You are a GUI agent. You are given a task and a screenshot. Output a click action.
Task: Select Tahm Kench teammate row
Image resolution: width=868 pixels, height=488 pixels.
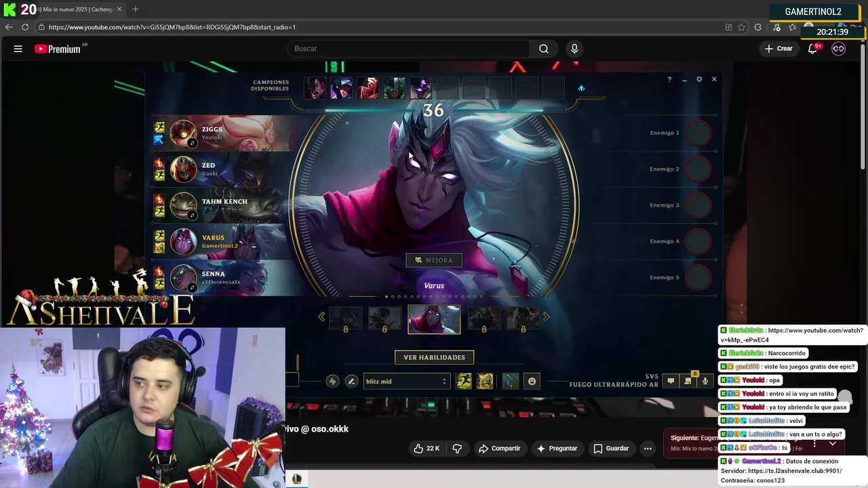[224, 205]
